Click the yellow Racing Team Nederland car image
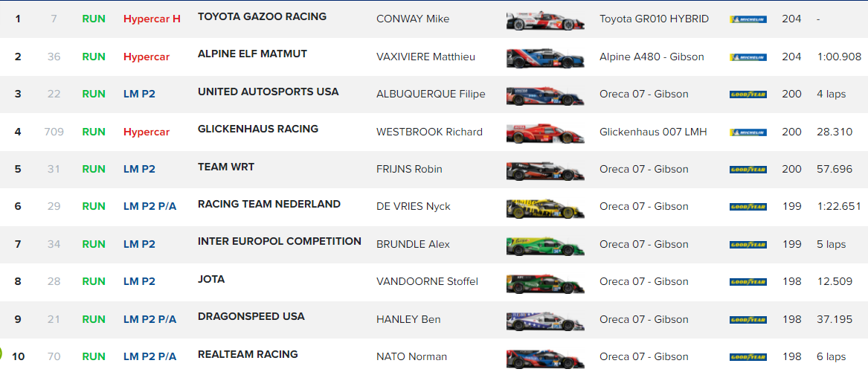Image resolution: width=868 pixels, height=372 pixels. pyautogui.click(x=545, y=208)
